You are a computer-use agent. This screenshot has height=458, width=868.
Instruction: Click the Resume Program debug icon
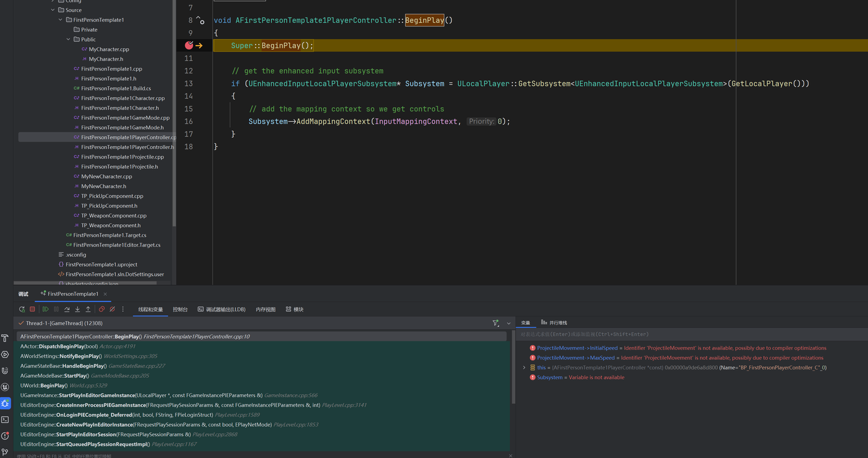(x=45, y=309)
